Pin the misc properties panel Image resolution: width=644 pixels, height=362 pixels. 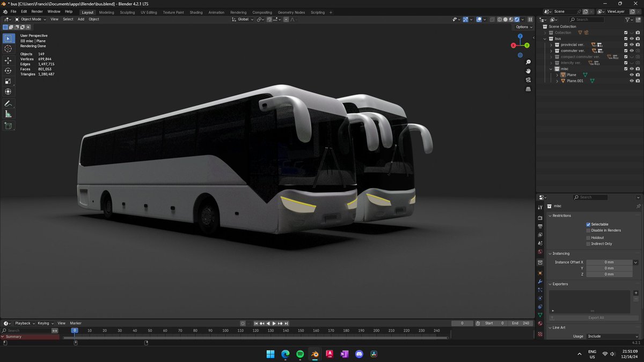coord(638,206)
